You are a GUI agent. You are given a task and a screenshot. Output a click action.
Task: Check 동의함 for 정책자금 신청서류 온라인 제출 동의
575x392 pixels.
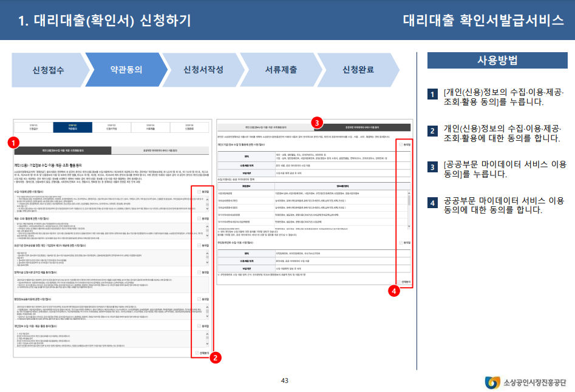pos(199,272)
